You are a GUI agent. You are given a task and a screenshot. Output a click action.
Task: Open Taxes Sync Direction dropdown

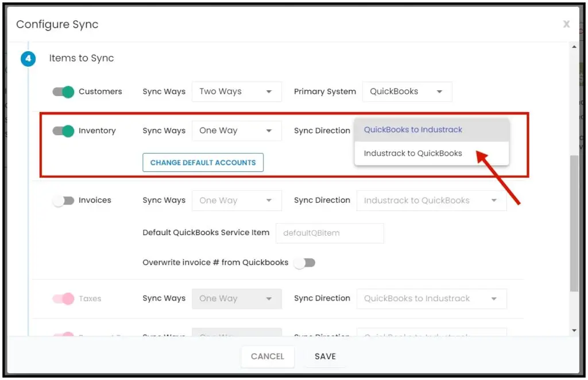coord(432,298)
